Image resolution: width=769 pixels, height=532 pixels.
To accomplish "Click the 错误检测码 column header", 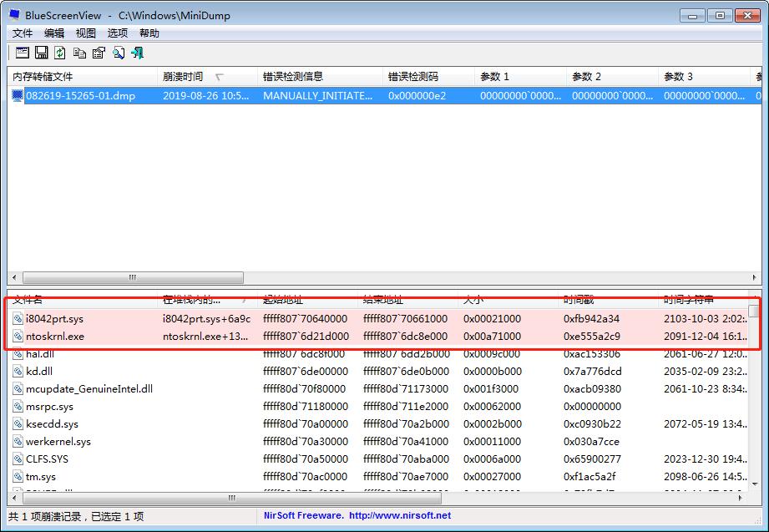I will pos(412,77).
